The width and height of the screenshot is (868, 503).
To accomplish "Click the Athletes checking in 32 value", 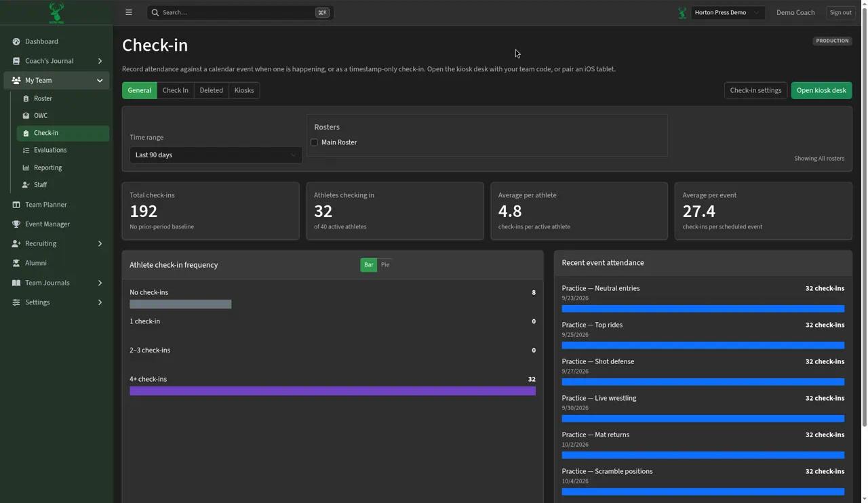I will tap(323, 212).
